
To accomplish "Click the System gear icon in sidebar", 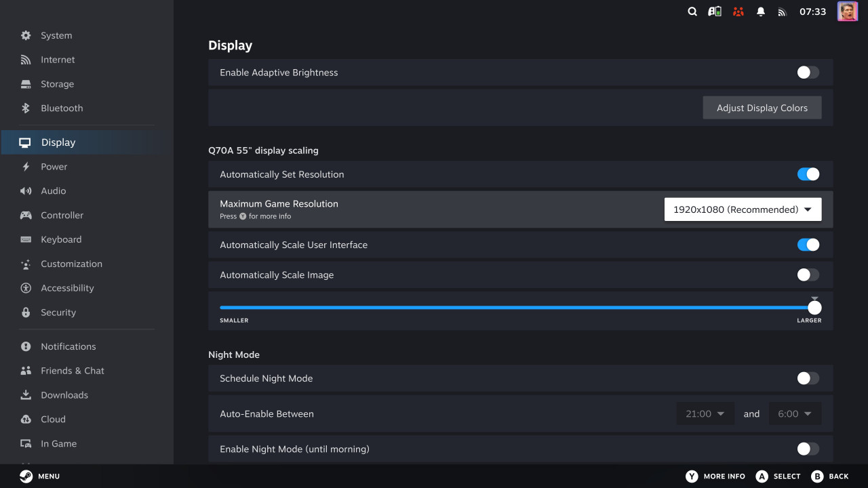I will (26, 35).
